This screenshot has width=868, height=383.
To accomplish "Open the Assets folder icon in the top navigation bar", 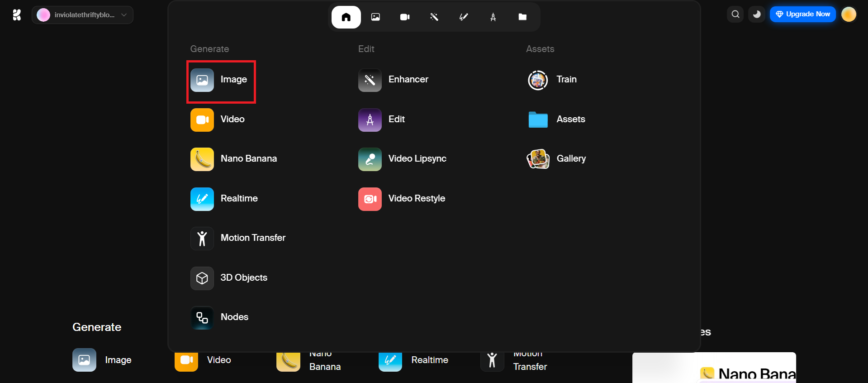I will (x=522, y=17).
